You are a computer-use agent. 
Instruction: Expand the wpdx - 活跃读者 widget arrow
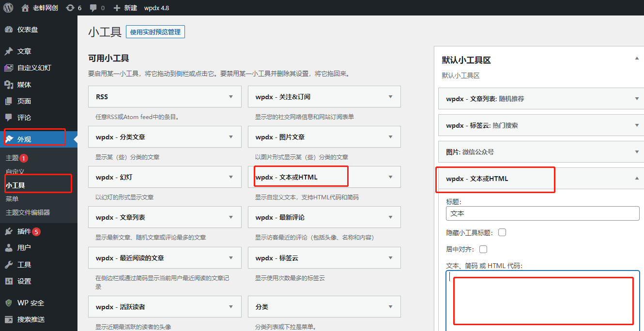click(x=231, y=307)
